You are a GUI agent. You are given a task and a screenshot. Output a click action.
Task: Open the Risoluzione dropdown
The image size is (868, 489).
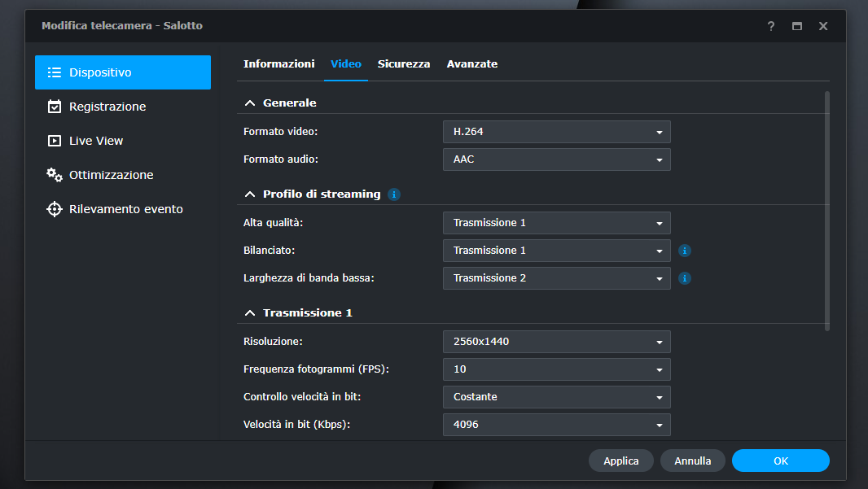(556, 342)
